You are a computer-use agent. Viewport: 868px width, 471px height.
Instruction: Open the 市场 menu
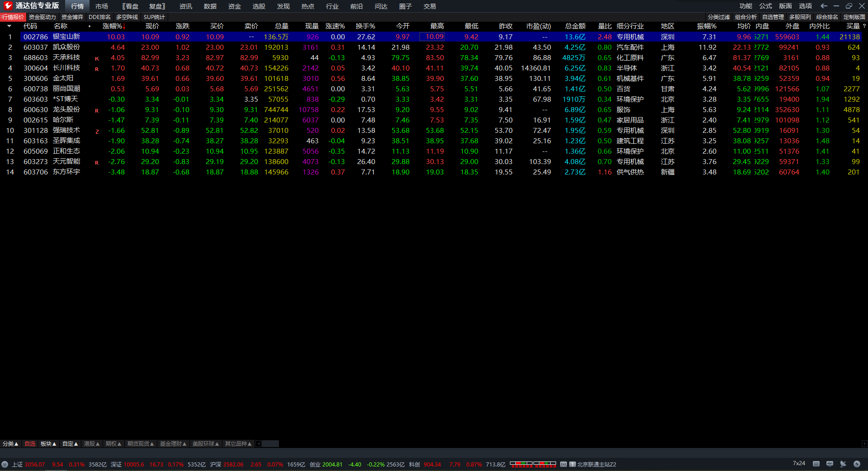[102, 6]
